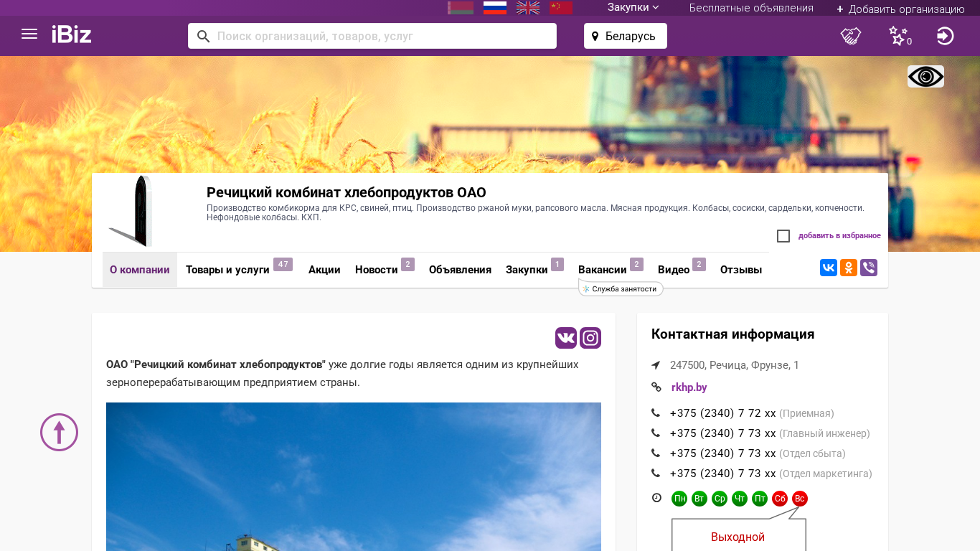Open favorites stars icon
Image resolution: width=980 pixels, height=551 pixels.
click(x=900, y=36)
